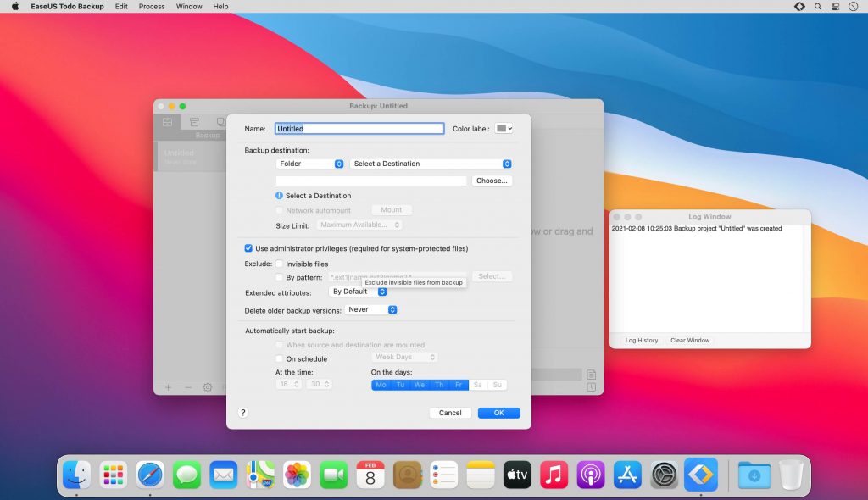The width and height of the screenshot is (868, 500).
Task: Expand the Extended attributes By Default dropdown
Action: [x=359, y=291]
